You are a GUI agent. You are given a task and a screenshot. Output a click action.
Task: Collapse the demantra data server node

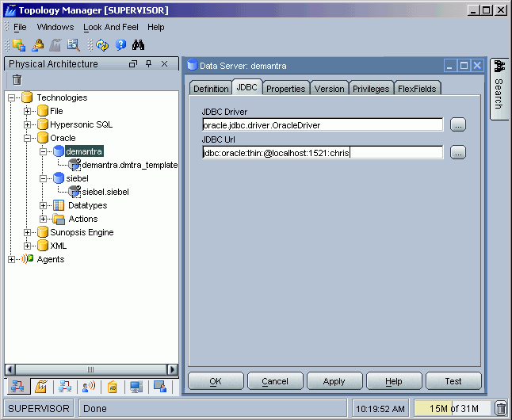(x=43, y=151)
